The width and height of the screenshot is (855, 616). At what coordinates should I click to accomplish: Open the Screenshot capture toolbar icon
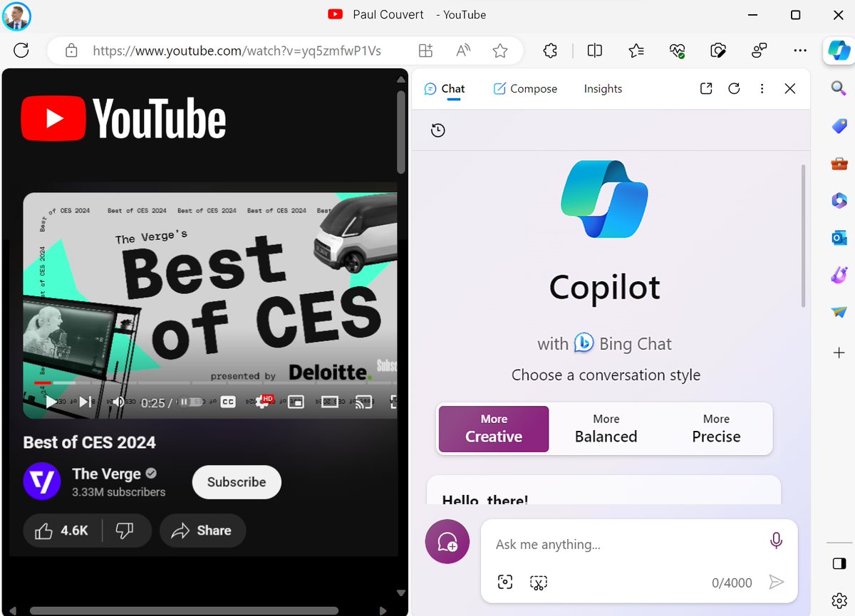click(718, 51)
